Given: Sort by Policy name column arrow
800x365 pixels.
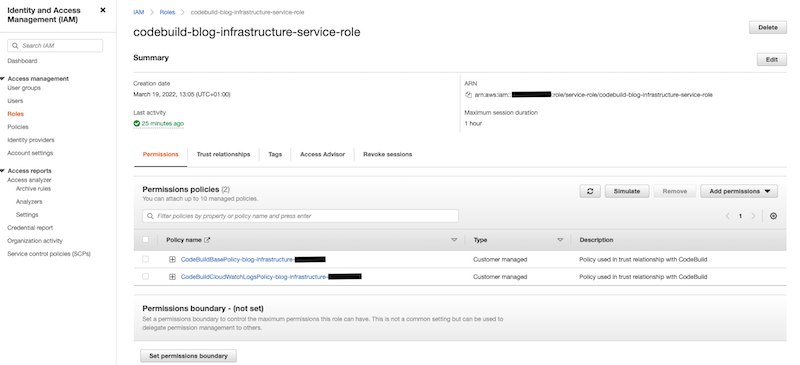Looking at the screenshot, I should [454, 240].
